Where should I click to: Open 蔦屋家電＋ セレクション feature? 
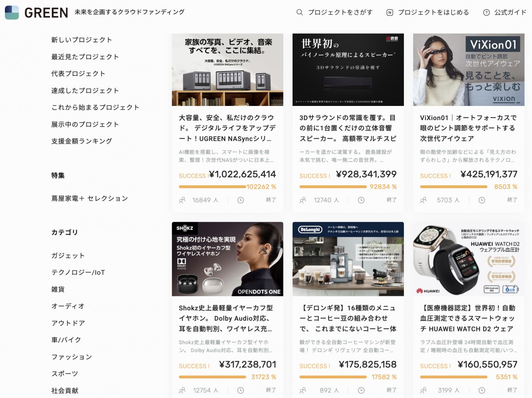(90, 199)
